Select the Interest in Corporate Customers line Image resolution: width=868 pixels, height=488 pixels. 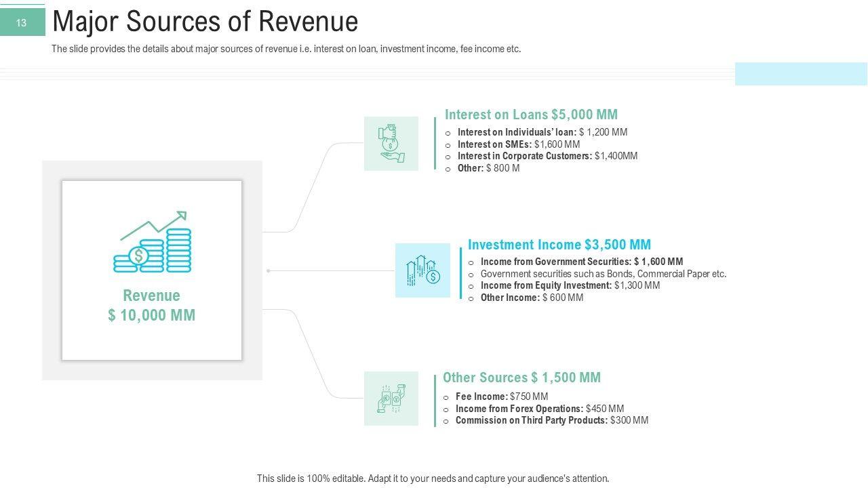547,156
